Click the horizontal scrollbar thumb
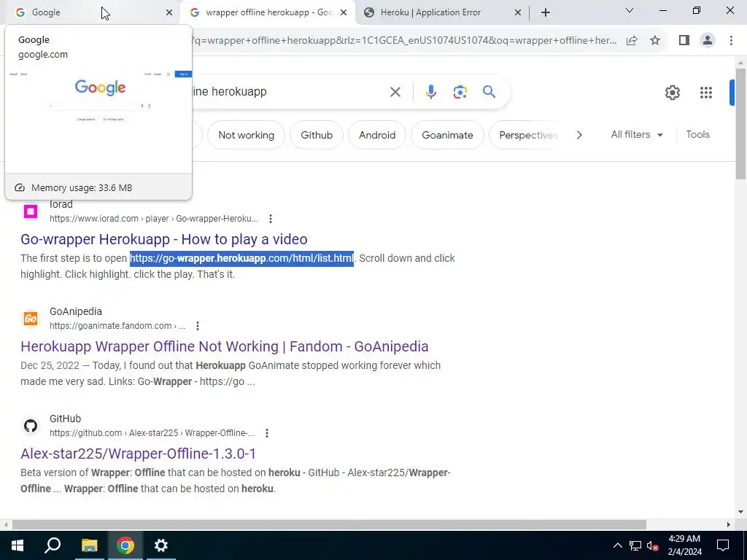 point(329,524)
